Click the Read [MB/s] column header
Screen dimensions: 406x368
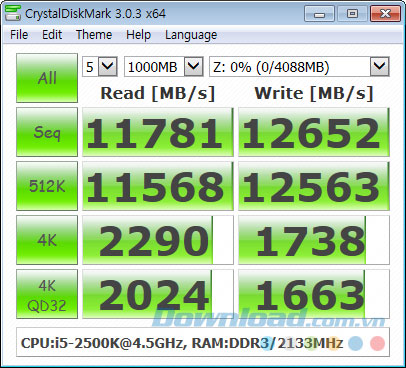coord(158,93)
